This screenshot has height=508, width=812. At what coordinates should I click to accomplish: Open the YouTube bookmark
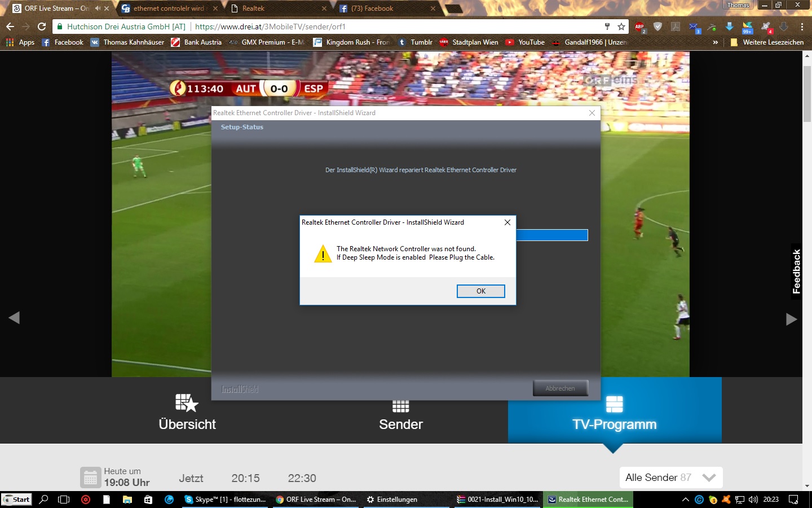click(525, 42)
